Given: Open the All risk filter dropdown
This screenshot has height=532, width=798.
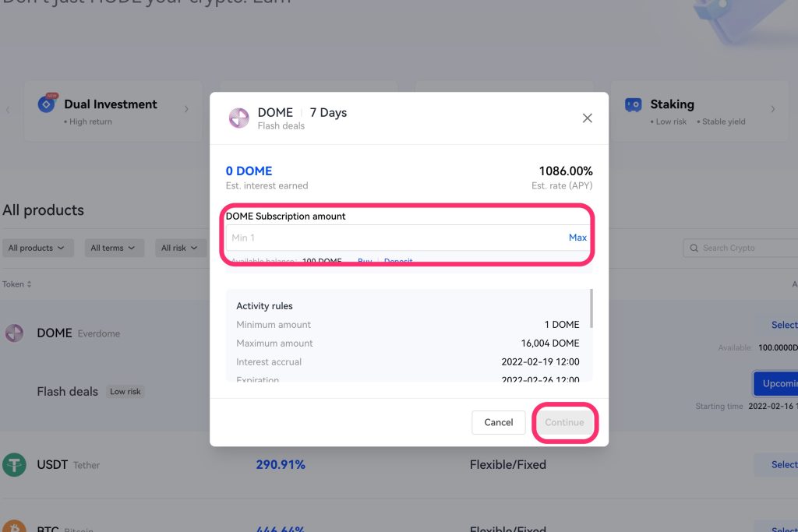Looking at the screenshot, I should (178, 248).
